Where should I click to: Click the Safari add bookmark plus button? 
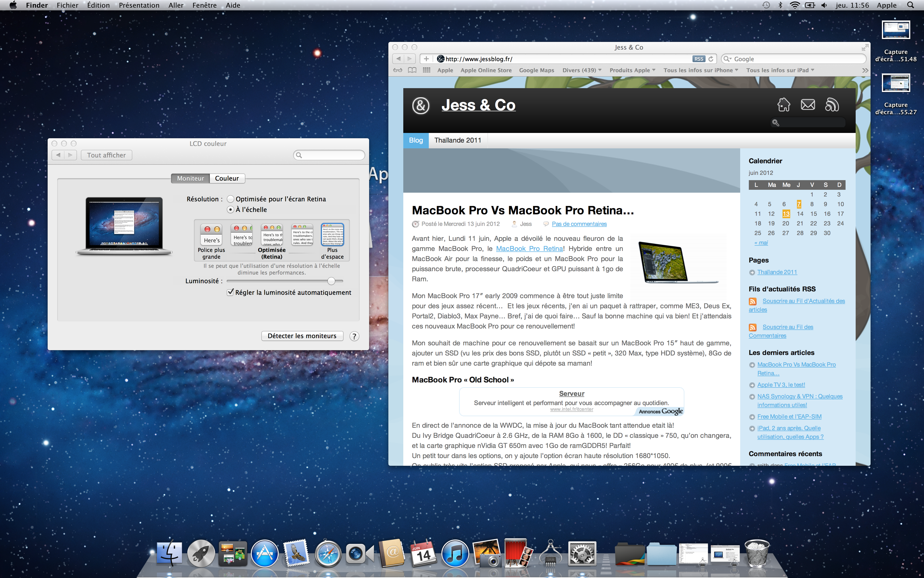(426, 59)
